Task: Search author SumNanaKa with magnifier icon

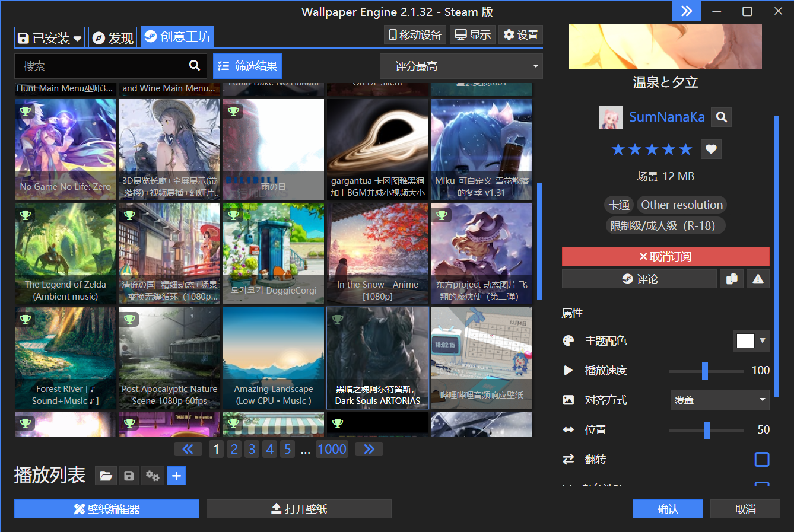Action: pos(722,117)
